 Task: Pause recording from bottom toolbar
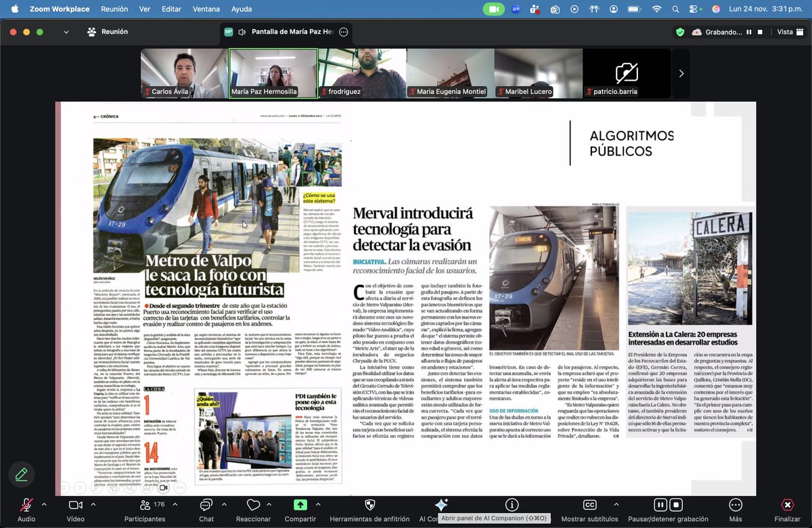point(660,505)
